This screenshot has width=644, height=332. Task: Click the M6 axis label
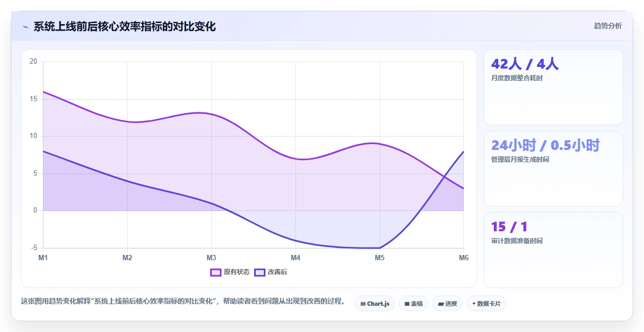[x=464, y=258]
